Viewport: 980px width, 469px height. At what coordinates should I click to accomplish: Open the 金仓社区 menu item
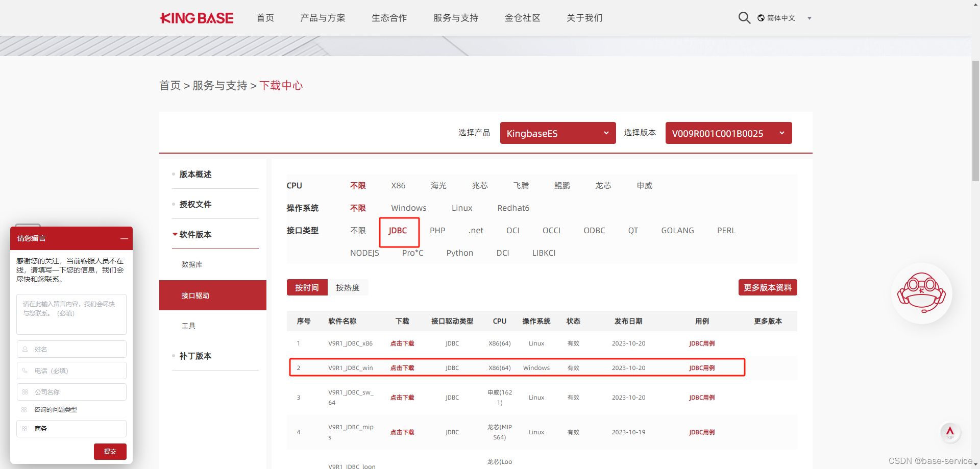coord(522,17)
